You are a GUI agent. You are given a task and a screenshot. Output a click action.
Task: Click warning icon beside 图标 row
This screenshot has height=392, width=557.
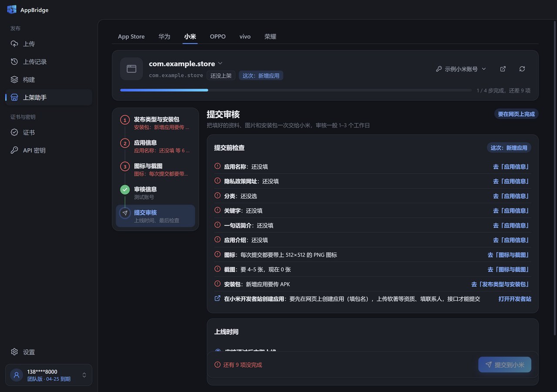pyautogui.click(x=218, y=254)
